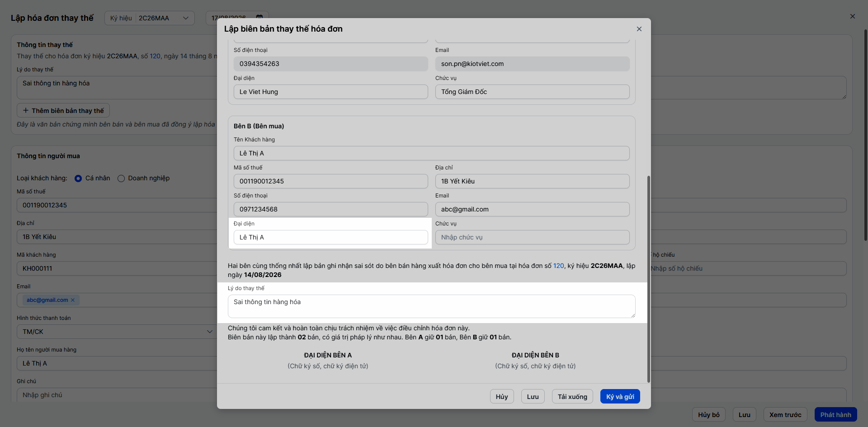This screenshot has height=427, width=868.
Task: Click the Nhập chức vụ field
Action: click(533, 237)
